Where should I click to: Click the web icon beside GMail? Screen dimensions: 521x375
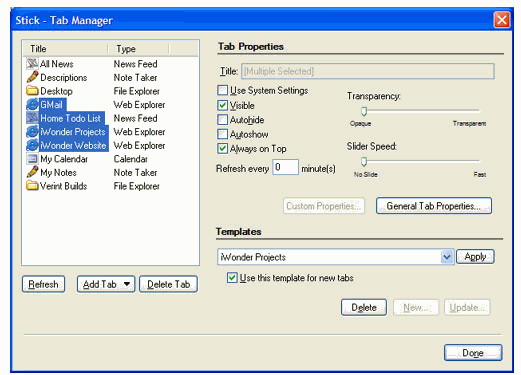pyautogui.click(x=32, y=104)
